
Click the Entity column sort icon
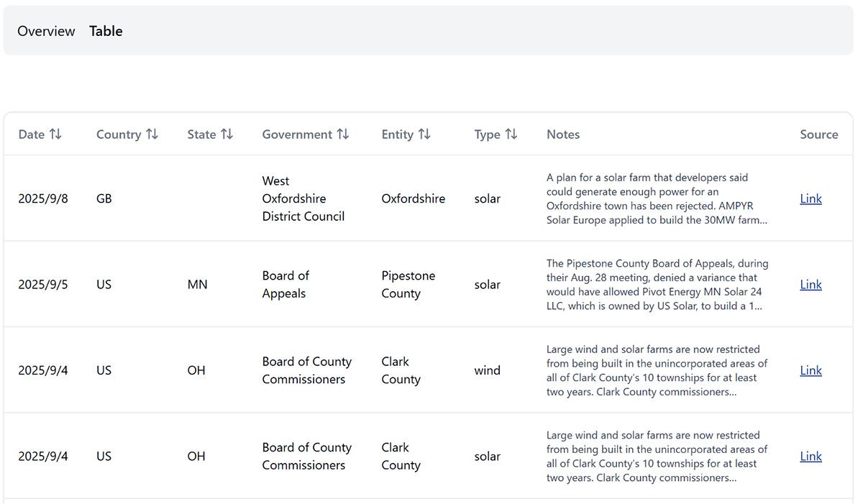[424, 134]
